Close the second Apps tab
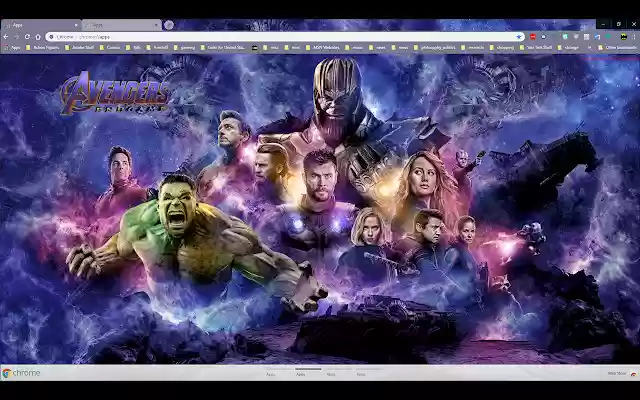The image size is (640, 400). [x=156, y=25]
